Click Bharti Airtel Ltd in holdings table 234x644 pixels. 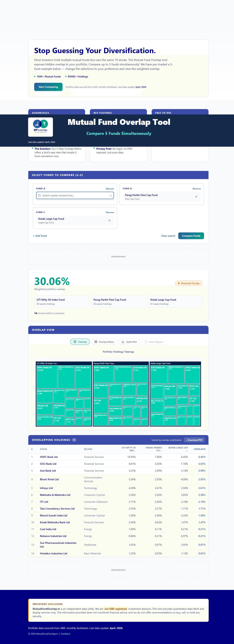pyautogui.click(x=49, y=479)
